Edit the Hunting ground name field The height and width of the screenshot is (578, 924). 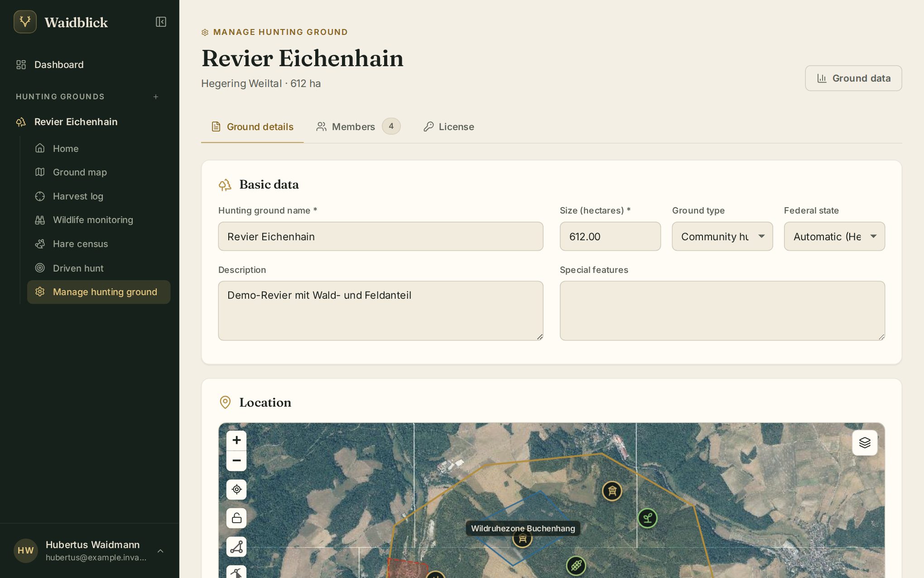380,236
